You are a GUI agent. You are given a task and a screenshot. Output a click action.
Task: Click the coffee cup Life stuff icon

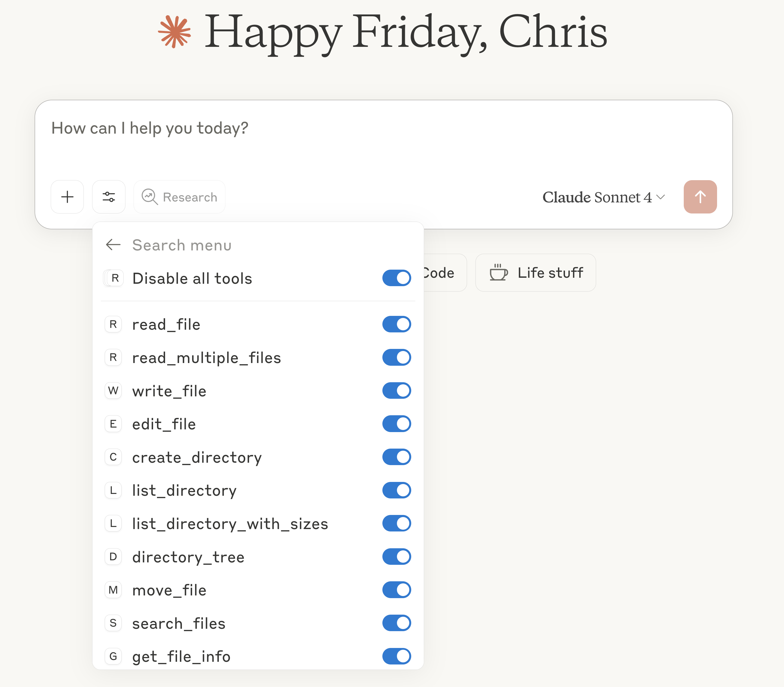499,273
